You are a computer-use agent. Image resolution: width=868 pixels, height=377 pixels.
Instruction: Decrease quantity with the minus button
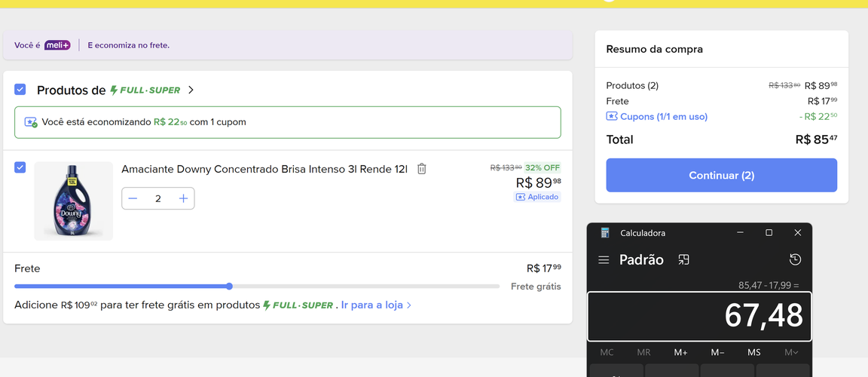tap(133, 199)
